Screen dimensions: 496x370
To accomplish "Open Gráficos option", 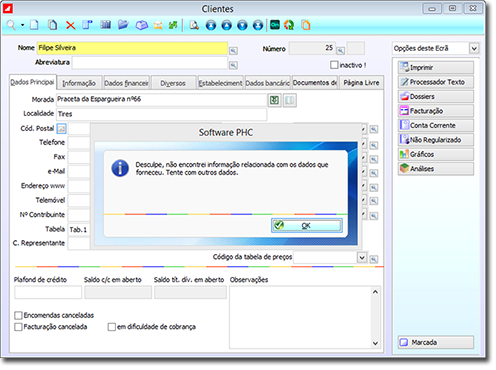I will click(x=436, y=154).
